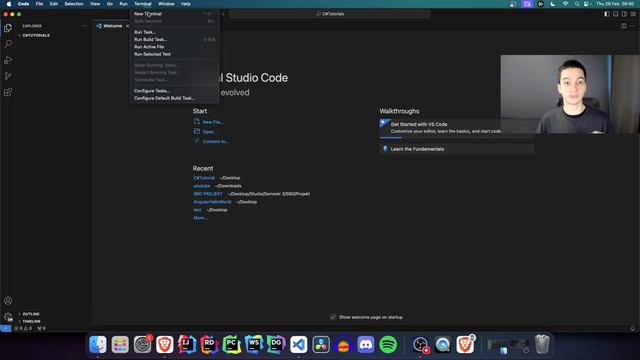Screen dimensions: 640x360
Task: Open the Selection menu in menu bar
Action: (x=74, y=4)
